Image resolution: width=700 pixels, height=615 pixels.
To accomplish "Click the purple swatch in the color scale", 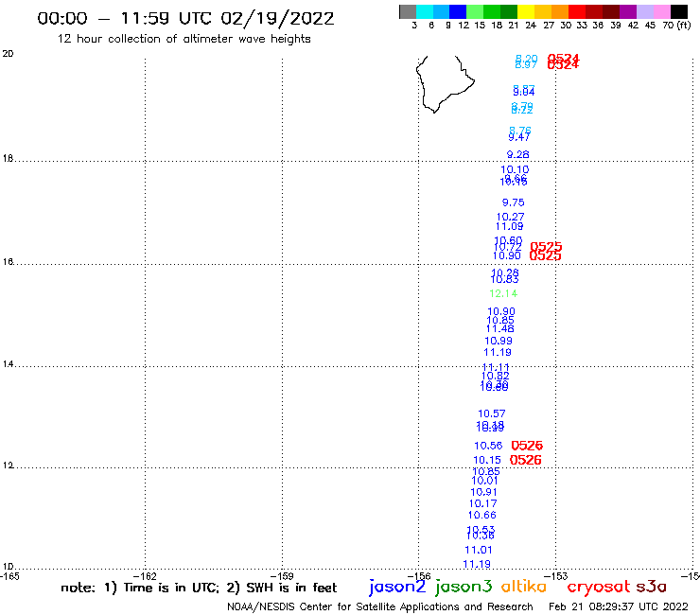I will click(x=628, y=11).
